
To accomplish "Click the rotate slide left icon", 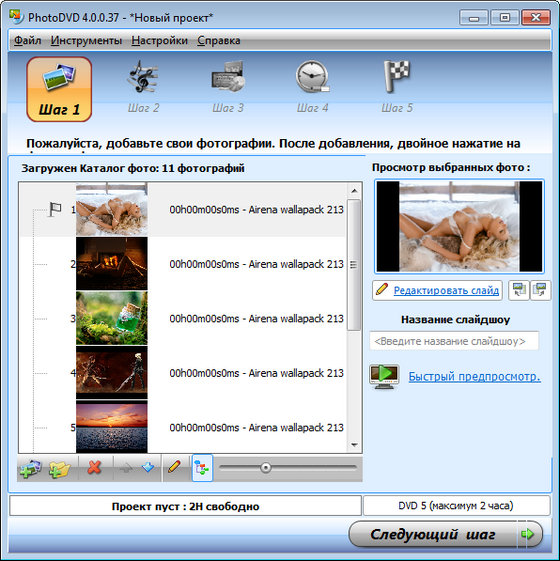I will coord(519,290).
